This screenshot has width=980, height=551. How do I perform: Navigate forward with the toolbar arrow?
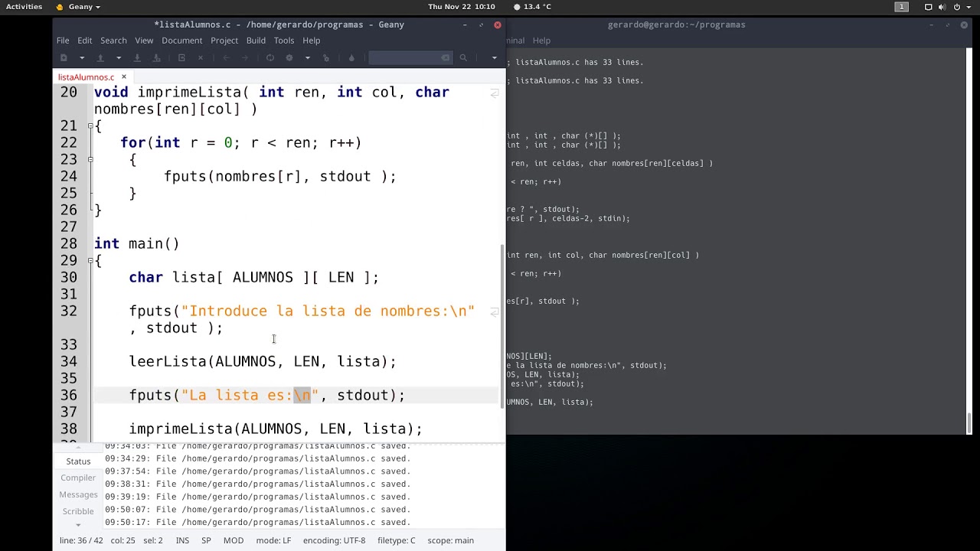(x=245, y=57)
